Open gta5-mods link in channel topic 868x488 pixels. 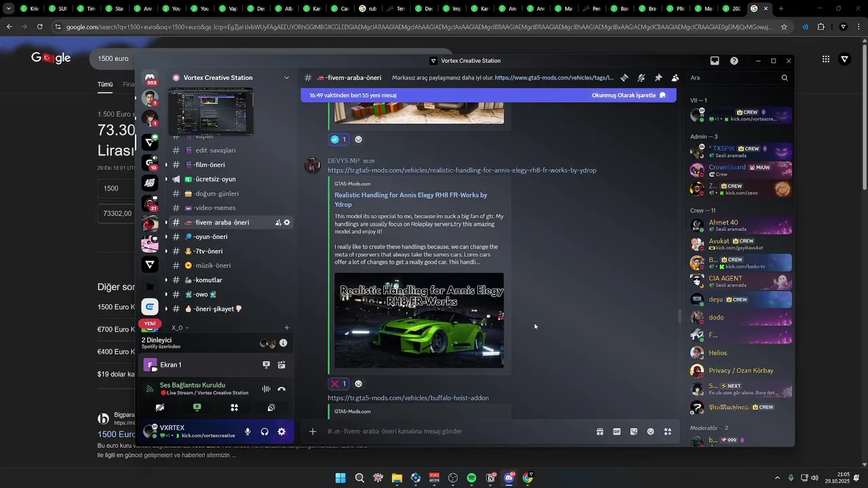click(x=554, y=78)
